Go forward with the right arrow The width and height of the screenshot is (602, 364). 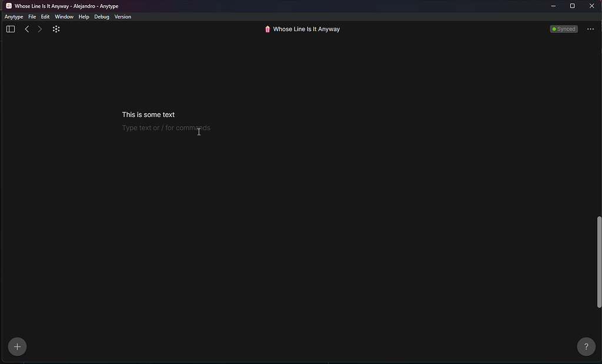point(40,29)
